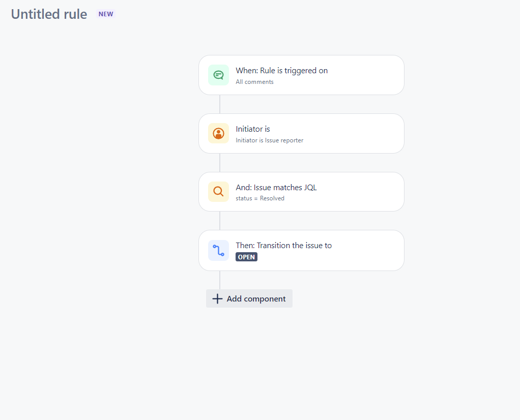Click the blue branching transition icon

218,250
